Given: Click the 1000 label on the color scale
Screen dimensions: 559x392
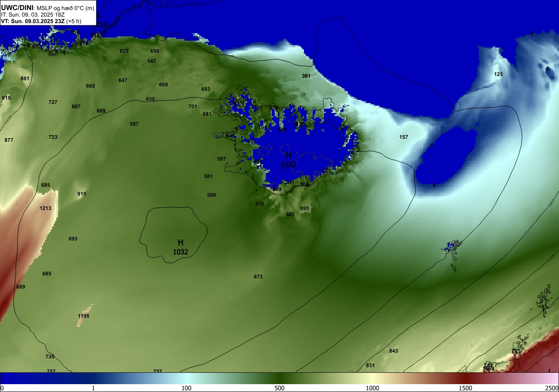Looking at the screenshot, I should 373,388.
